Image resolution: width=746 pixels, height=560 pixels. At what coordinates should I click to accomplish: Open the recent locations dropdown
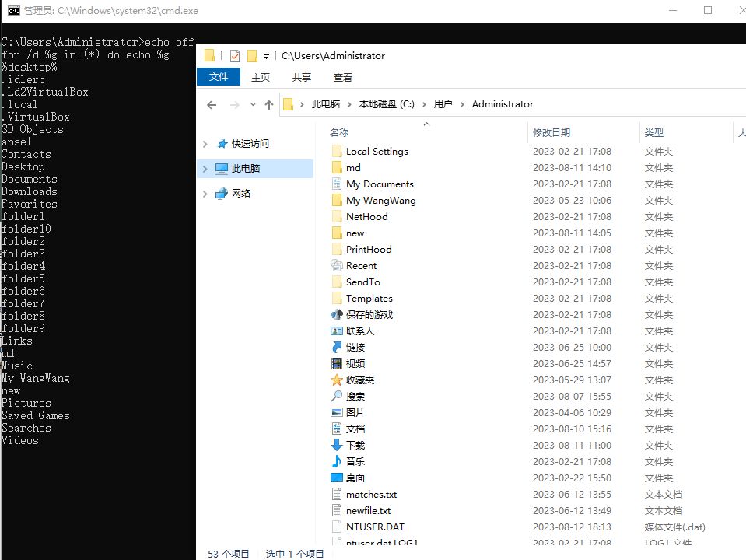pos(253,105)
